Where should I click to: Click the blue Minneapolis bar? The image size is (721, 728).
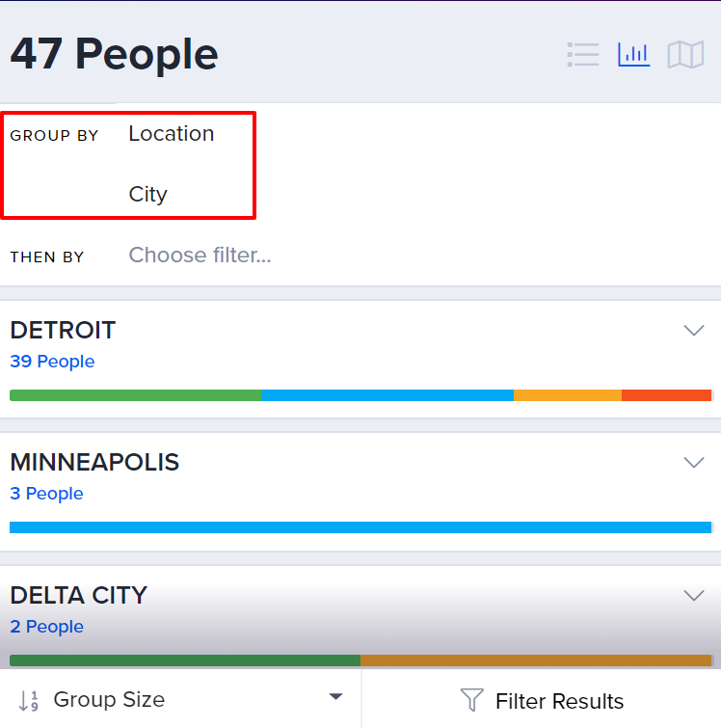coord(360,527)
